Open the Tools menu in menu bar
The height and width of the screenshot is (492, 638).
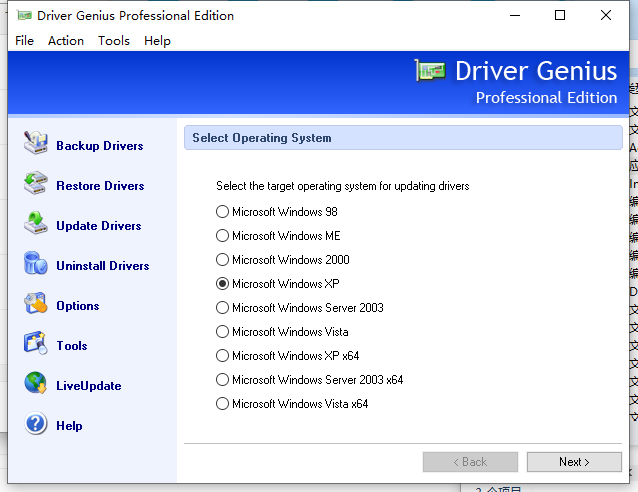pos(114,41)
